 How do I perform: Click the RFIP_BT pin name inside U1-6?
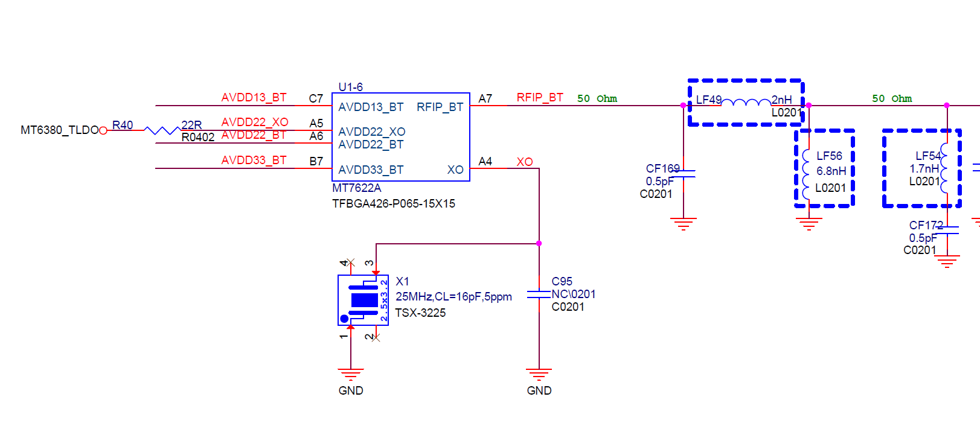440,107
